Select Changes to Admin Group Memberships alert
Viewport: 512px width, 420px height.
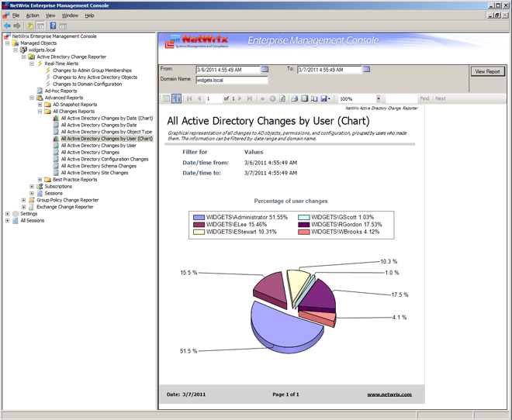tap(92, 71)
